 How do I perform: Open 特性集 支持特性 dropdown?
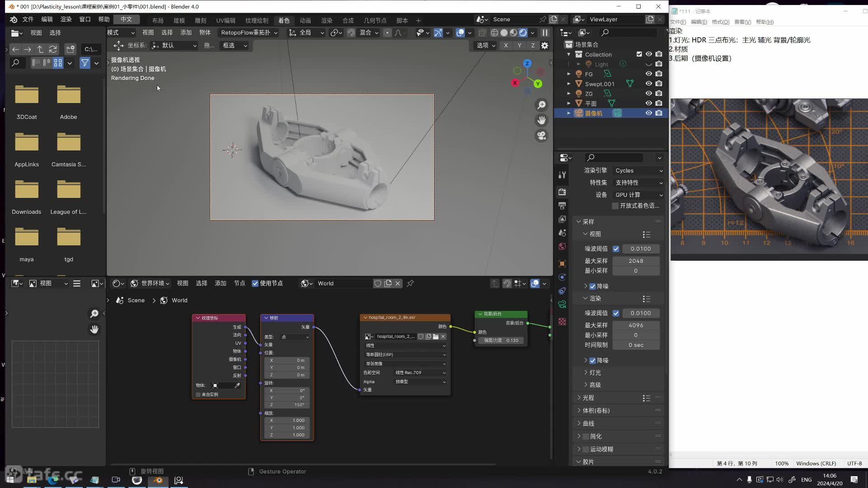click(x=639, y=183)
